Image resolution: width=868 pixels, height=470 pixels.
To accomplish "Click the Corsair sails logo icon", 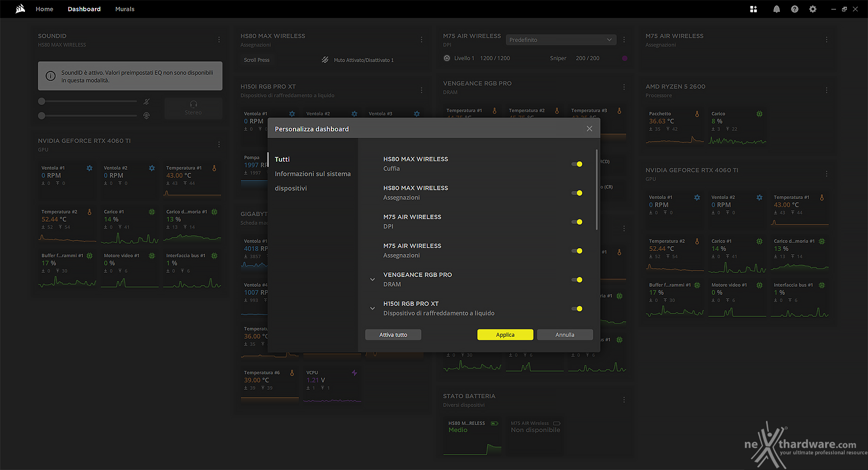I will coord(21,9).
